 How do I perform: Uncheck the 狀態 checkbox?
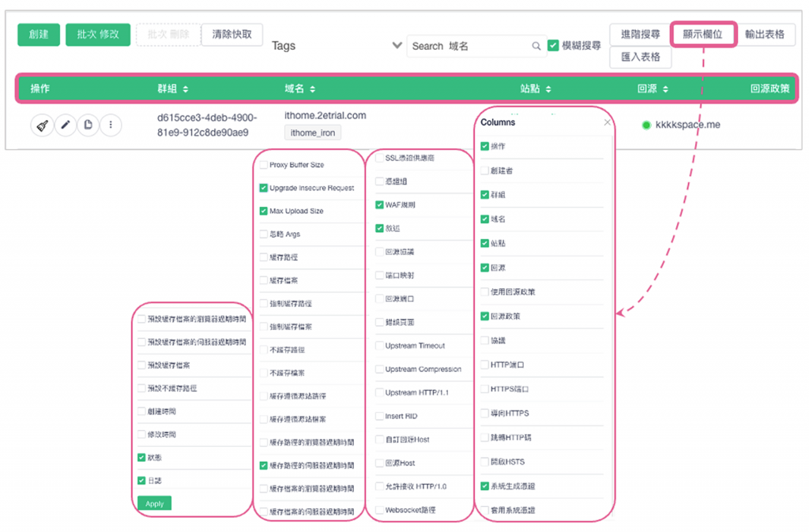coord(141,457)
